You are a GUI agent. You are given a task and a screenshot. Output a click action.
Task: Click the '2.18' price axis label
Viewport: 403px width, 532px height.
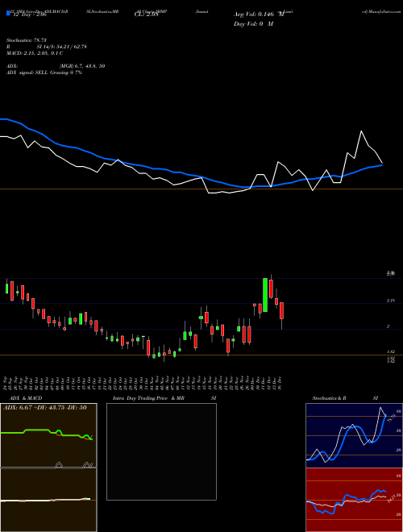click(x=390, y=301)
